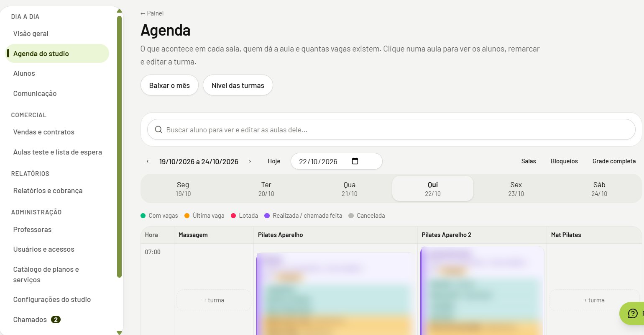Screen dimensions: 644x335
Task: Open Relatórios e cobrança
Action: [x=57, y=191]
